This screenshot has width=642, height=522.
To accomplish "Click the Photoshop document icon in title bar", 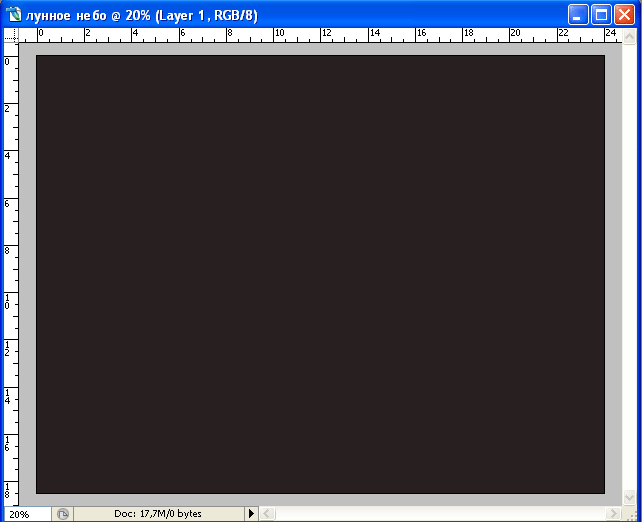I will tap(14, 14).
